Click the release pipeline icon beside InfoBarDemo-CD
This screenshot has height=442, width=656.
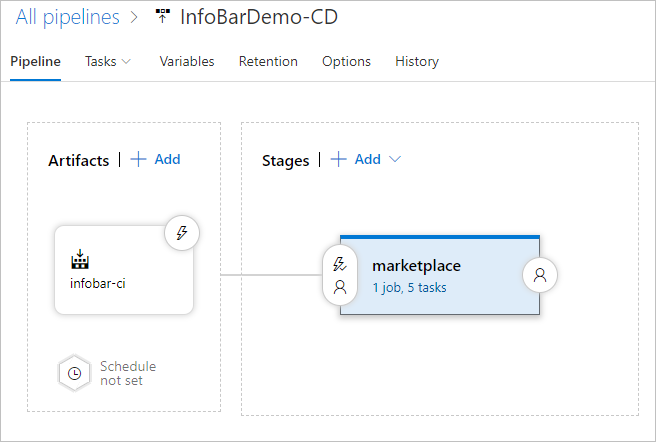163,17
